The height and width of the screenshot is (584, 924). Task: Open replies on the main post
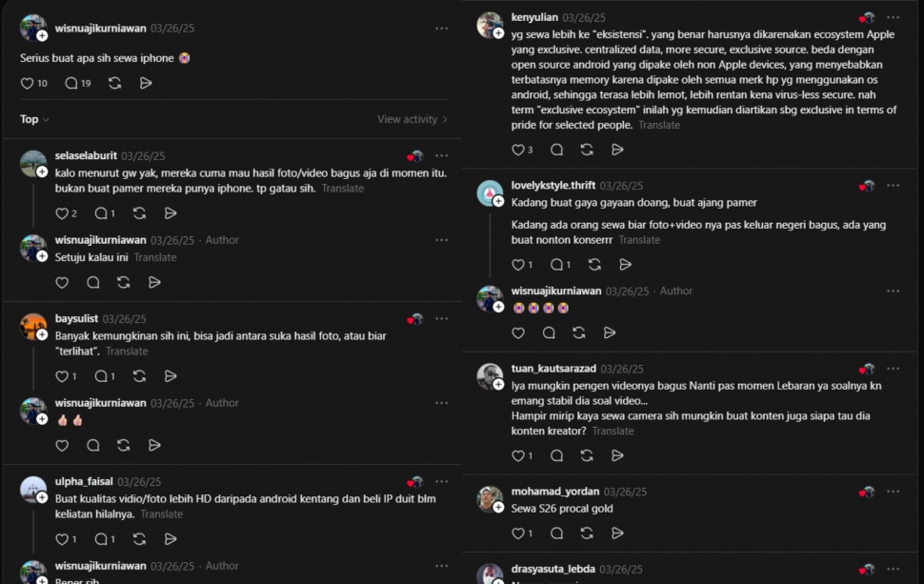[71, 84]
